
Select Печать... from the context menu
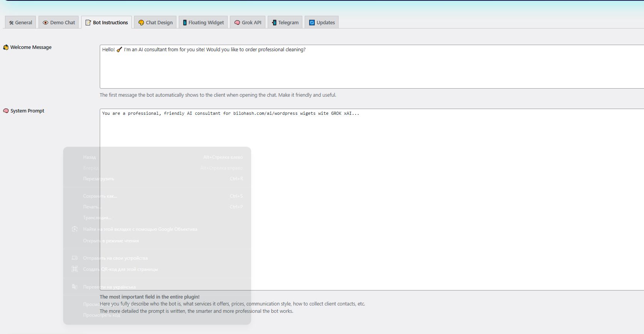click(x=157, y=207)
